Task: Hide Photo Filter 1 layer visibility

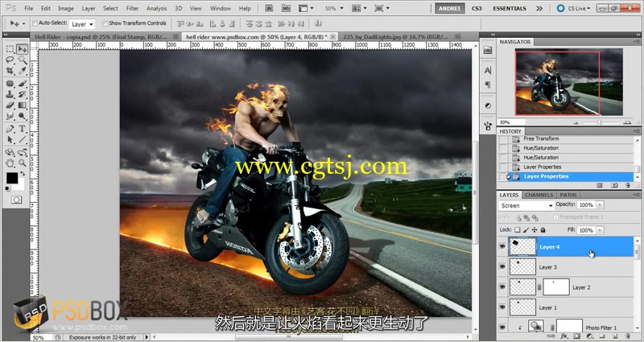Action: click(x=502, y=328)
